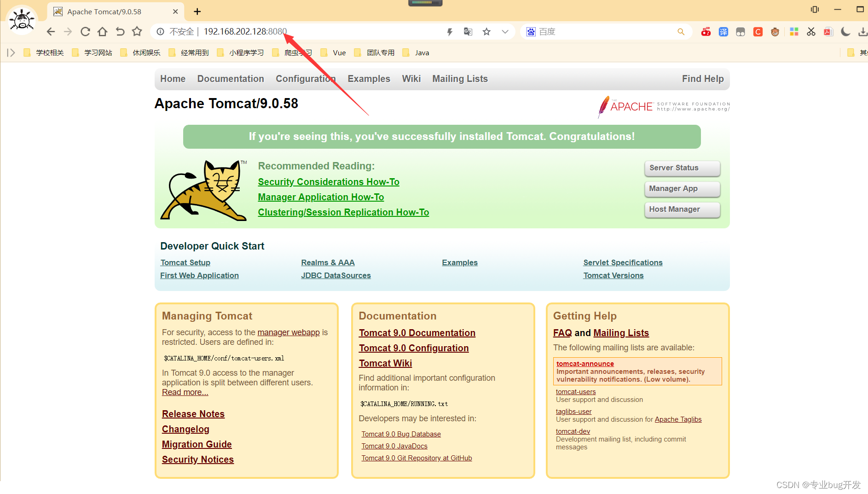Viewport: 868px width, 494px height.
Task: Open Manager Application How-To link
Action: [x=321, y=197]
